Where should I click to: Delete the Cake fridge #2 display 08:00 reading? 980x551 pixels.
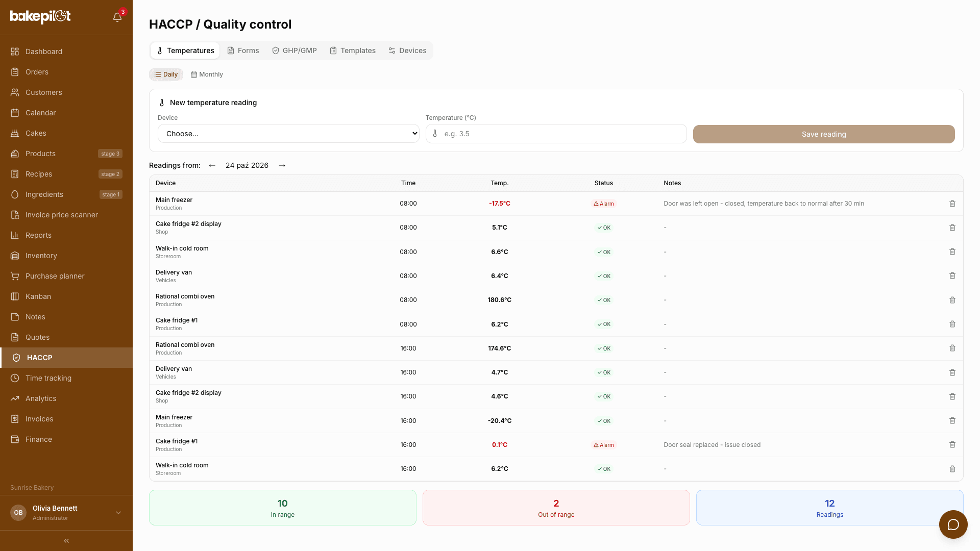tap(952, 228)
